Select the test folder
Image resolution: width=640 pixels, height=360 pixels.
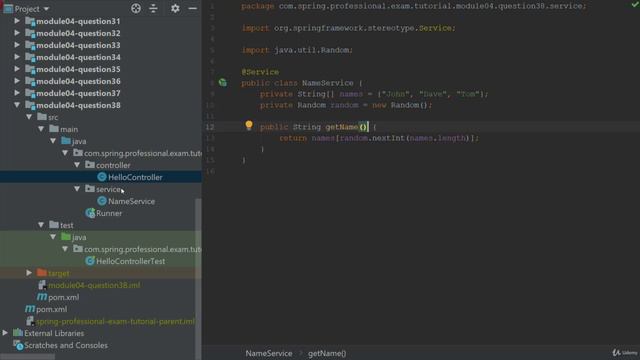tap(67, 225)
